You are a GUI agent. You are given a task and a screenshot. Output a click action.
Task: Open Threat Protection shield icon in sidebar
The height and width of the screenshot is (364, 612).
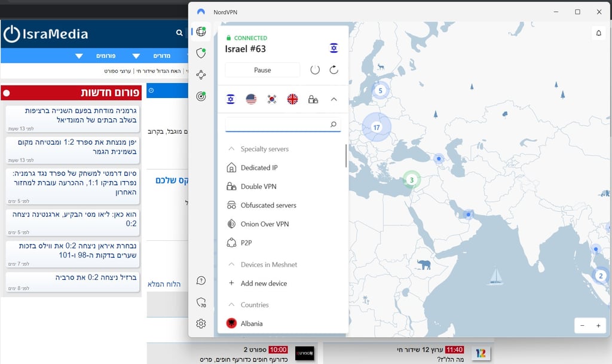point(201,53)
